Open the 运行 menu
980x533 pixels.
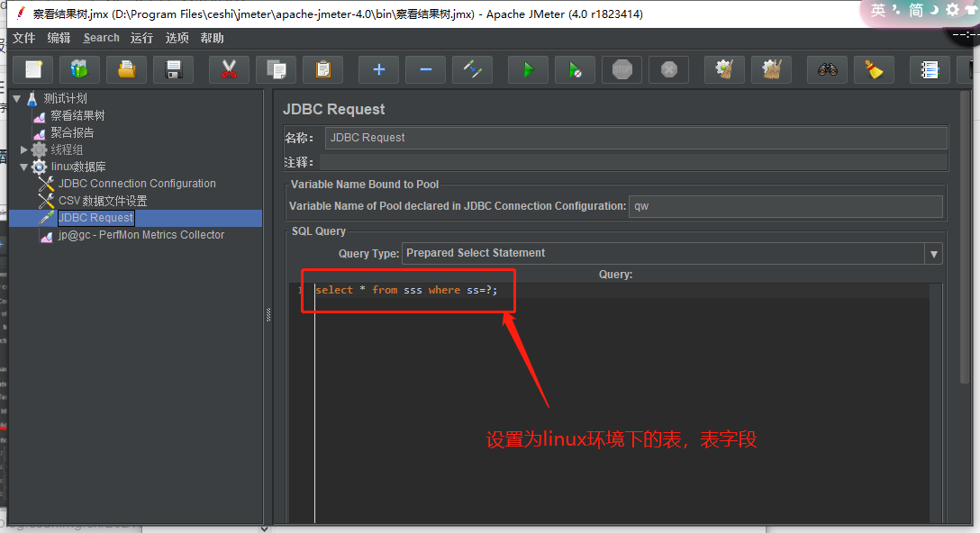pos(142,38)
